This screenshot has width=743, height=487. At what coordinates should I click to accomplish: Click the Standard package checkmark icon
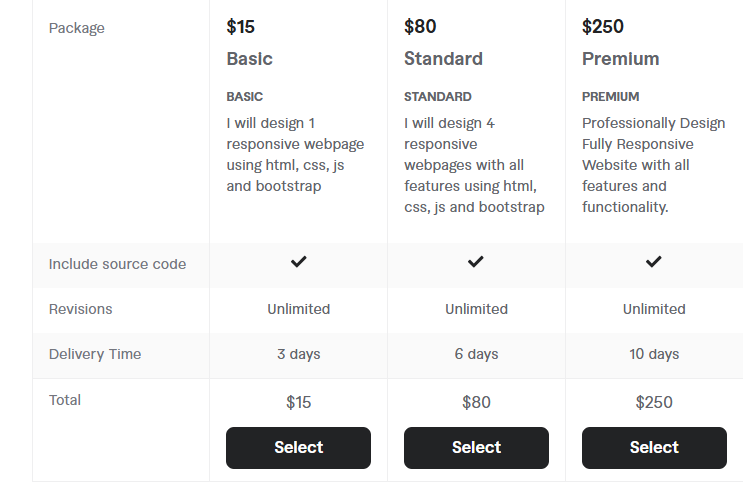click(x=476, y=262)
